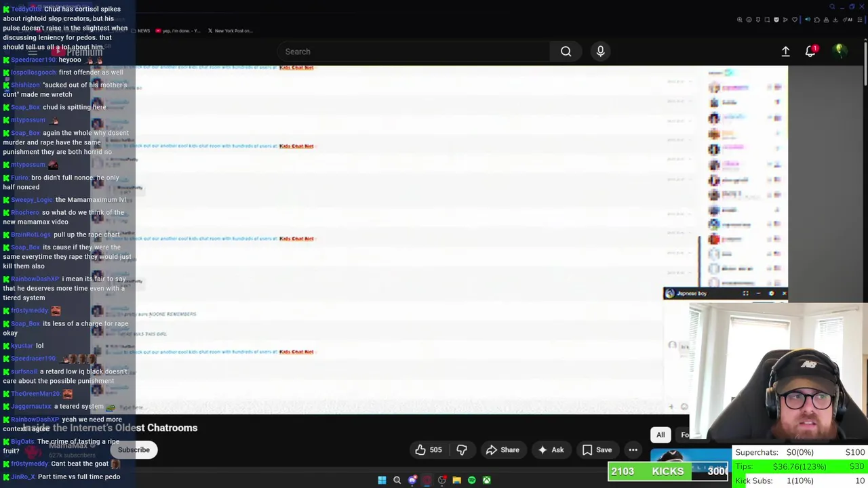Open the Windows Start button

pos(382,480)
